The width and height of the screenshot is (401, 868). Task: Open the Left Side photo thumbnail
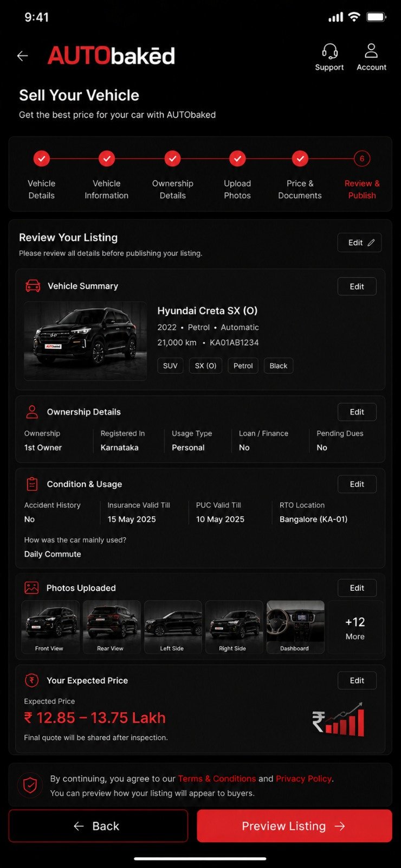coord(173,627)
